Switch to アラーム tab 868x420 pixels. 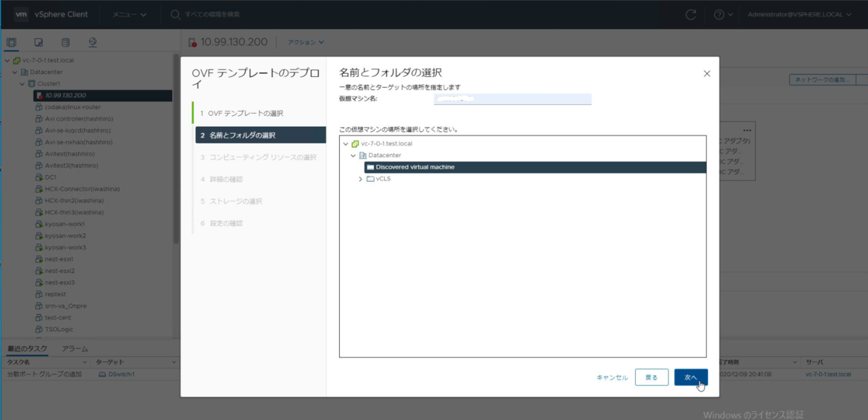[75, 348]
